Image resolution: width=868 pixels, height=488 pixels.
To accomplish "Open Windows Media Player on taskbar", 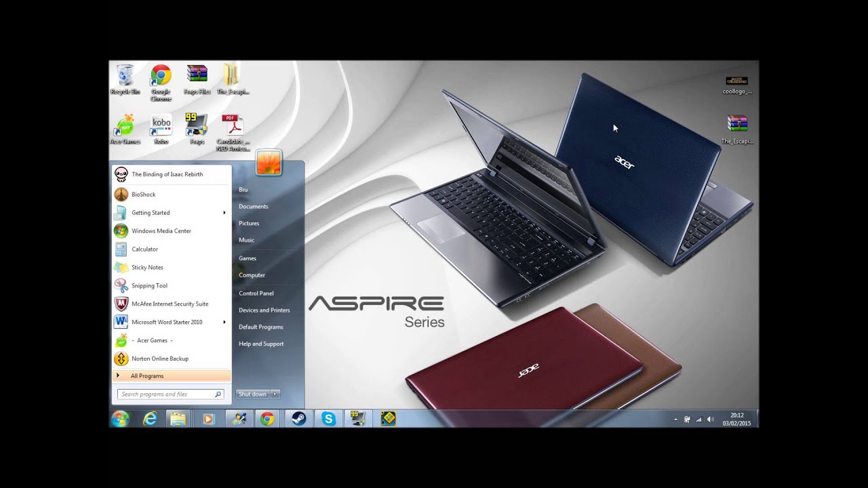I will [208, 419].
